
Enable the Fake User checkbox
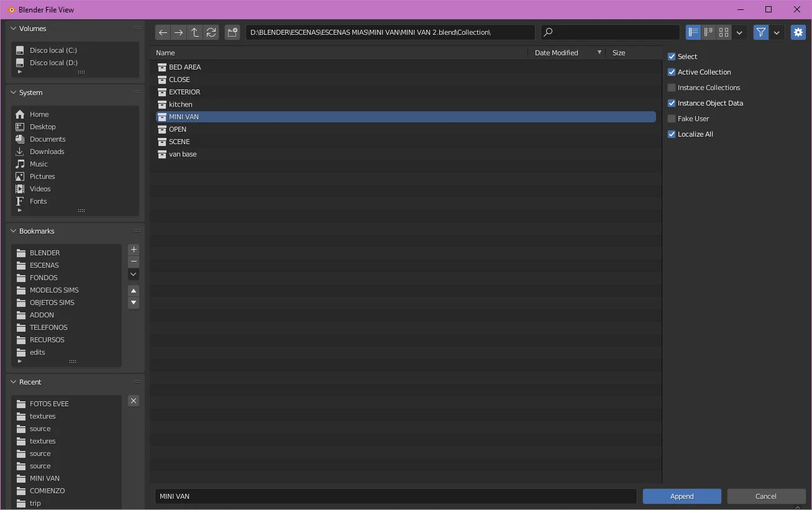(x=672, y=119)
